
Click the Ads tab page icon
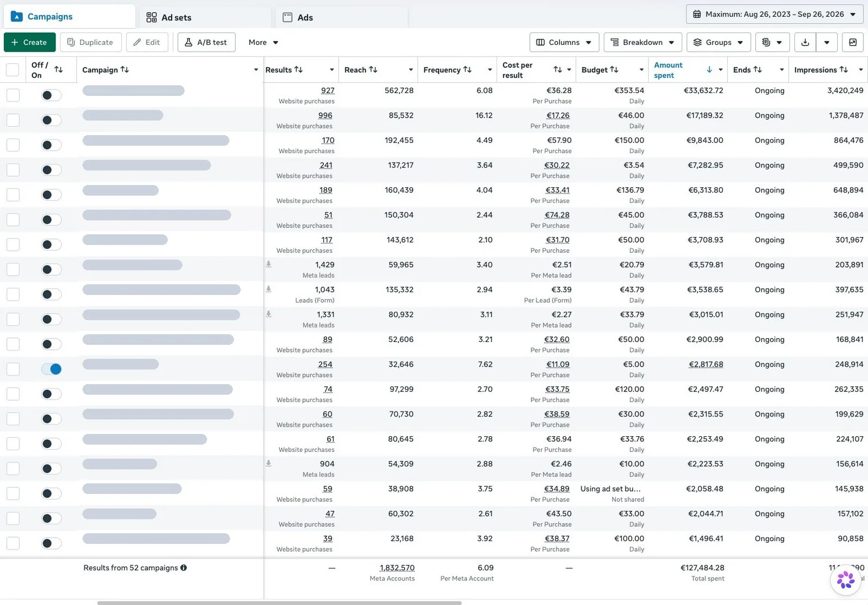click(287, 17)
